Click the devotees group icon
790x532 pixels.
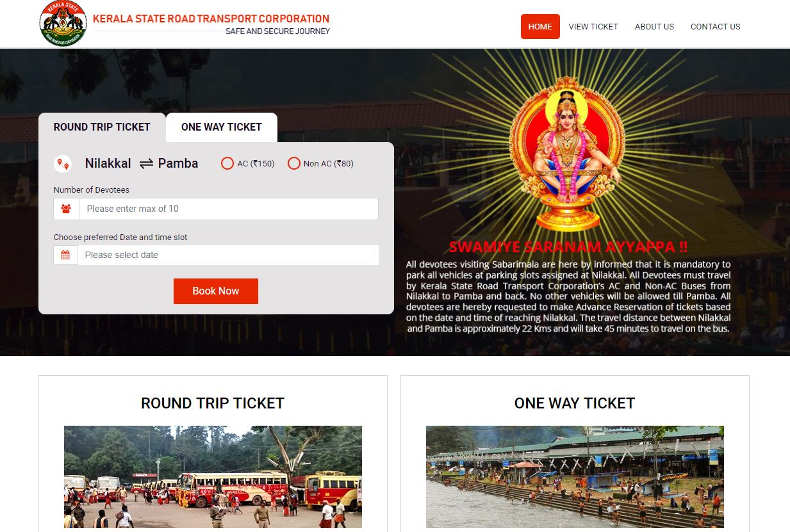pos(66,209)
